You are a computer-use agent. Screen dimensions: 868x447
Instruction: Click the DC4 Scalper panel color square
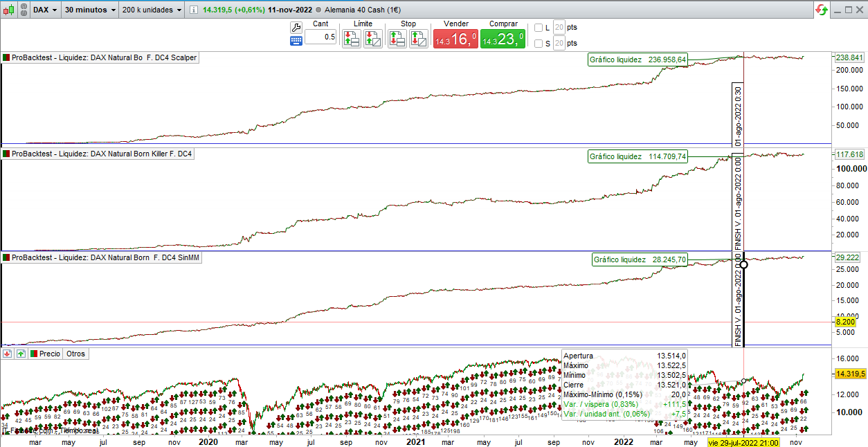coord(6,58)
